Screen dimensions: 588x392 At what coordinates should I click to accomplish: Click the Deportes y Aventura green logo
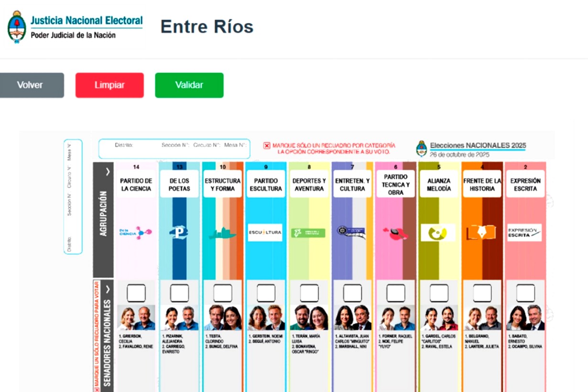coord(308,233)
